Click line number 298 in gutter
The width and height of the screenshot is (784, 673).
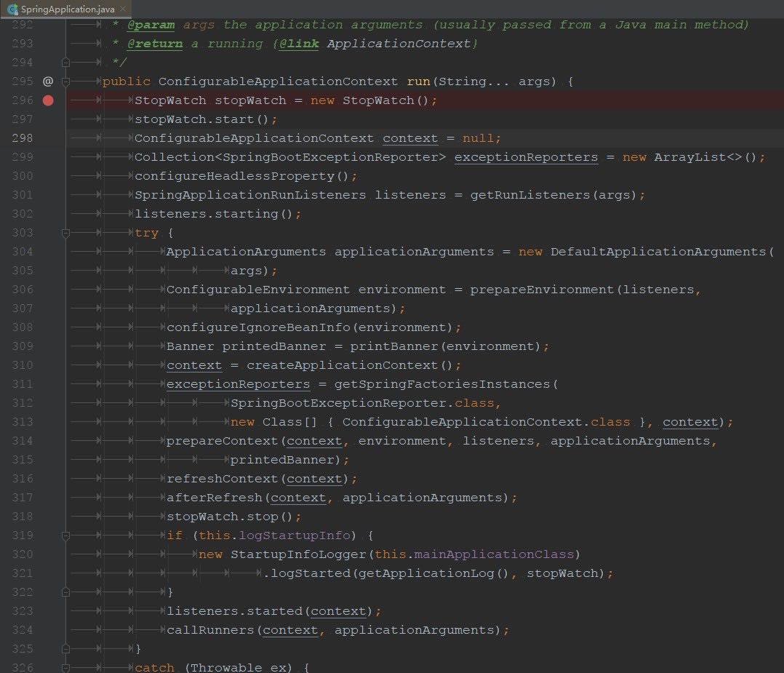[23, 138]
